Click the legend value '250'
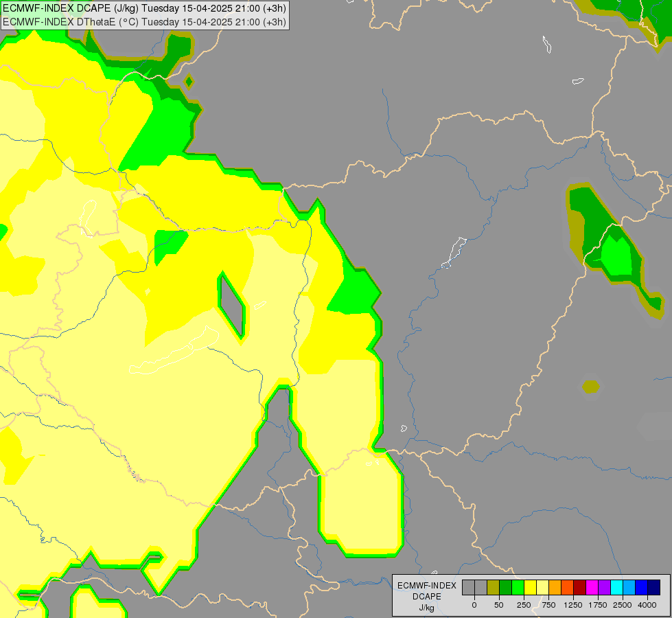This screenshot has width=672, height=618. coord(524,605)
